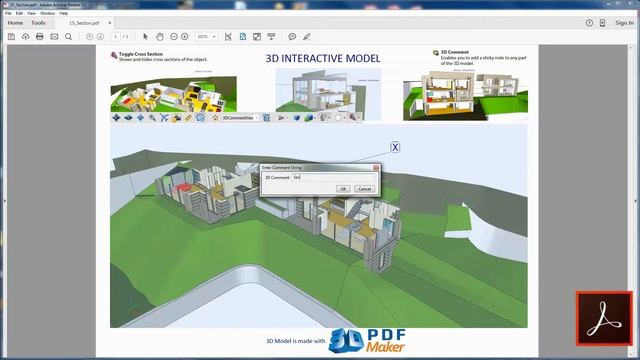Select the 3D Spin tool
The height and width of the screenshot is (360, 640).
129,118
